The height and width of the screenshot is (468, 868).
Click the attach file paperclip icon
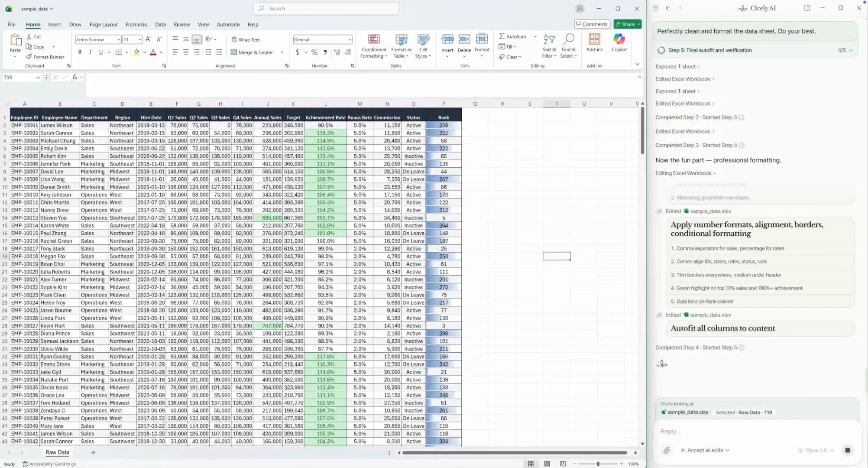667,450
